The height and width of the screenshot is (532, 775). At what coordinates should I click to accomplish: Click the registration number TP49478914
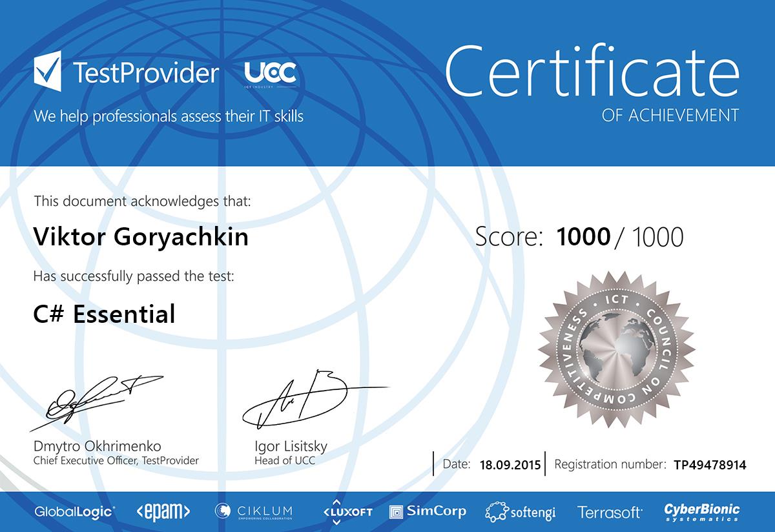coord(709,464)
